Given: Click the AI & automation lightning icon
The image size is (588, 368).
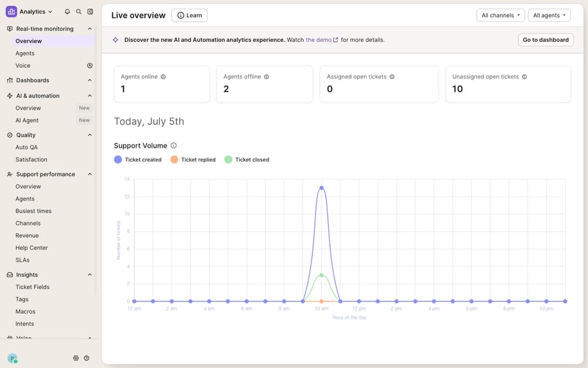Looking at the screenshot, I should [10, 95].
